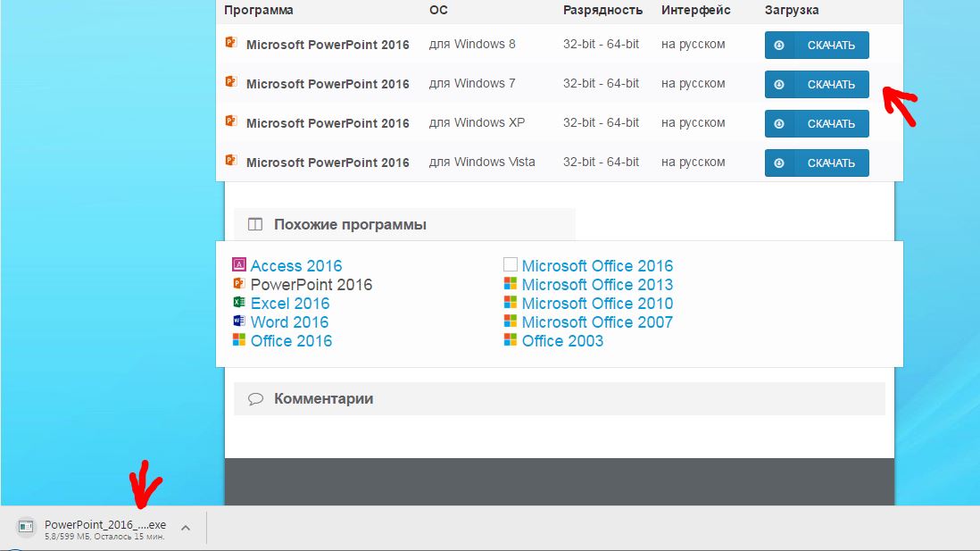The width and height of the screenshot is (980, 551).
Task: Open the Microsoft Office 2007 link
Action: (597, 322)
